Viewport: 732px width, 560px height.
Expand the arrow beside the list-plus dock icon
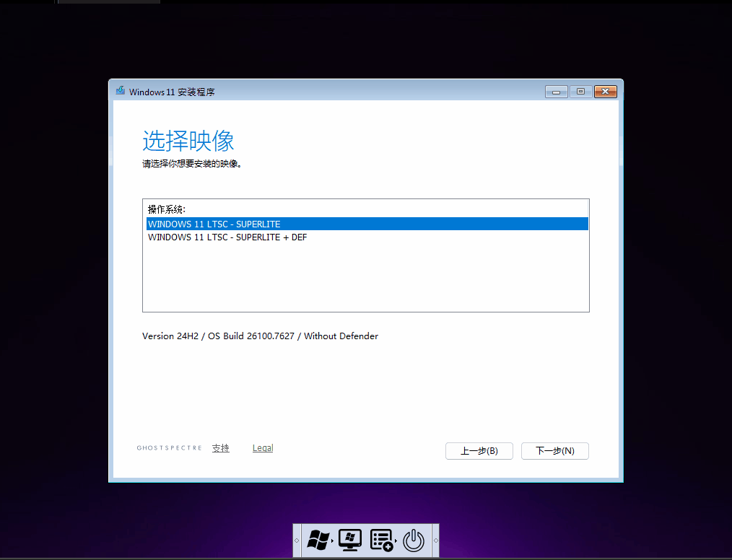pos(396,541)
